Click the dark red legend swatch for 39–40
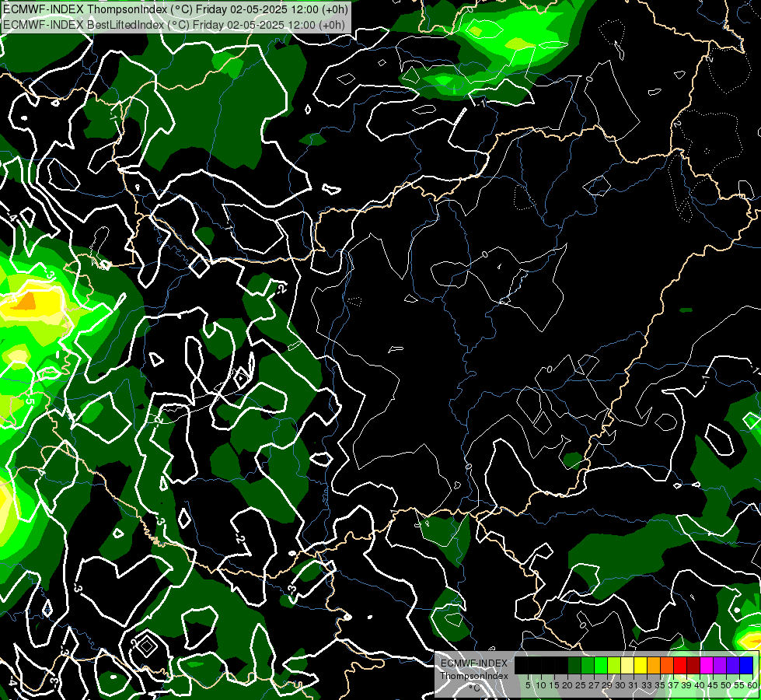The height and width of the screenshot is (700, 761). [x=693, y=665]
